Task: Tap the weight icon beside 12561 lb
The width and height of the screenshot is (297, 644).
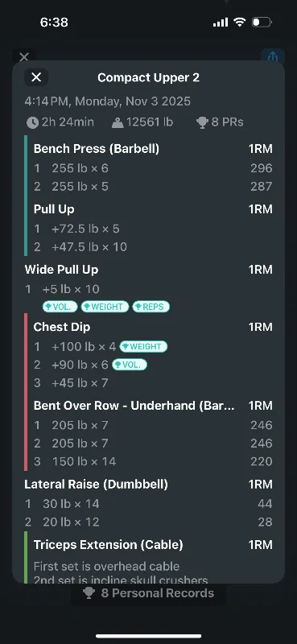Action: (x=118, y=122)
